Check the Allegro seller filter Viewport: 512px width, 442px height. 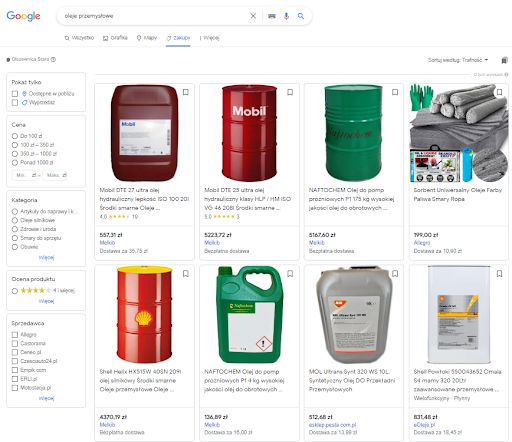click(x=15, y=335)
